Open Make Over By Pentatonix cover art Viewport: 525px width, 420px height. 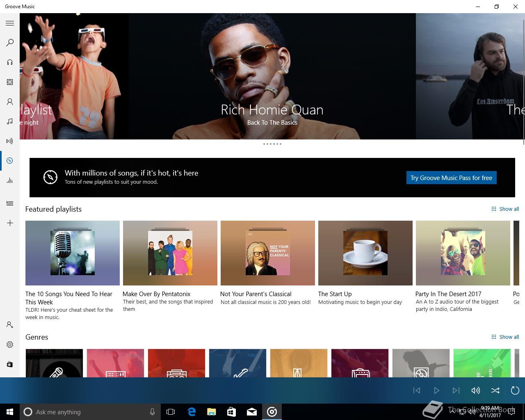170,253
